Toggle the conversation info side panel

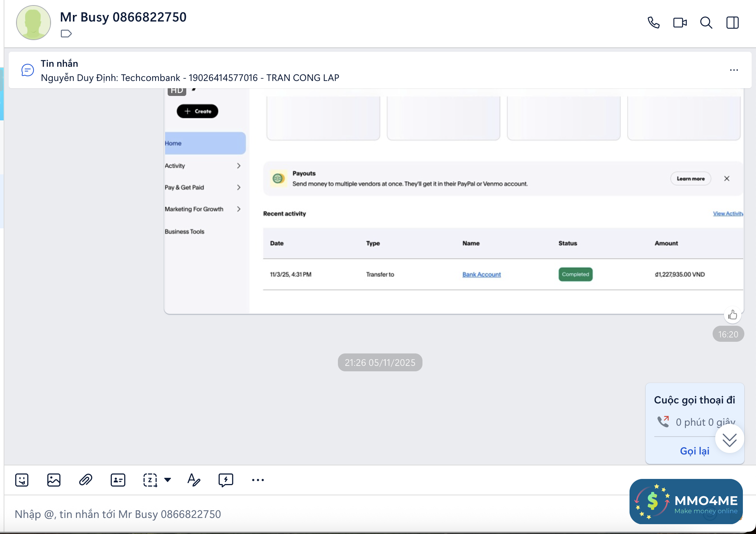pos(732,23)
